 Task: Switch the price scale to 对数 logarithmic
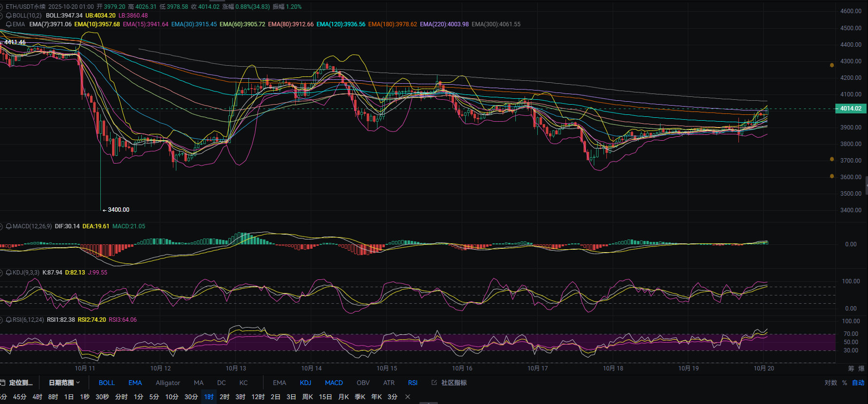830,383
